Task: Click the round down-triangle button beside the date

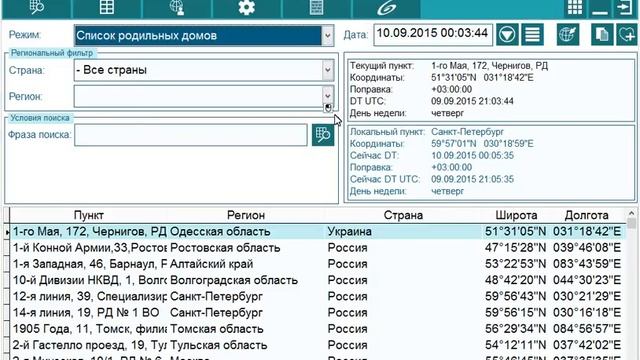Action: tap(507, 34)
